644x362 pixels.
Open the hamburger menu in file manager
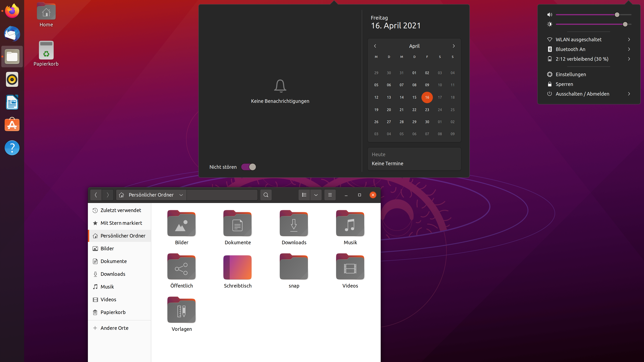[x=330, y=195]
